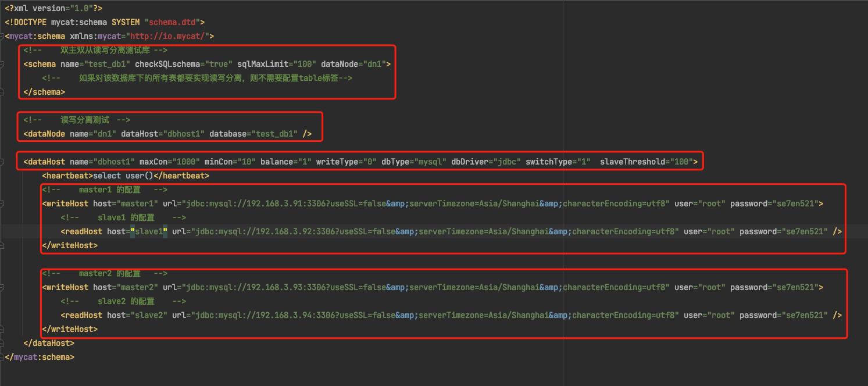Click the switchType attribute in dataHost

(548, 162)
